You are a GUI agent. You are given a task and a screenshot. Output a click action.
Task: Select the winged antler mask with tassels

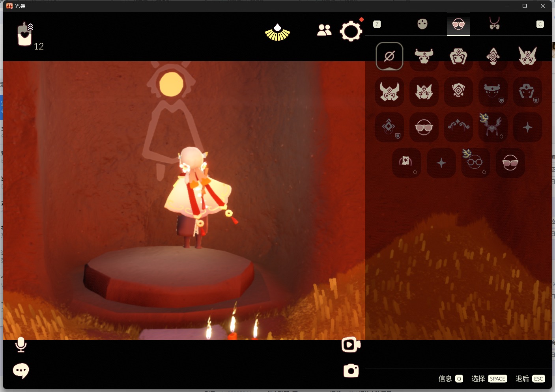click(x=493, y=127)
